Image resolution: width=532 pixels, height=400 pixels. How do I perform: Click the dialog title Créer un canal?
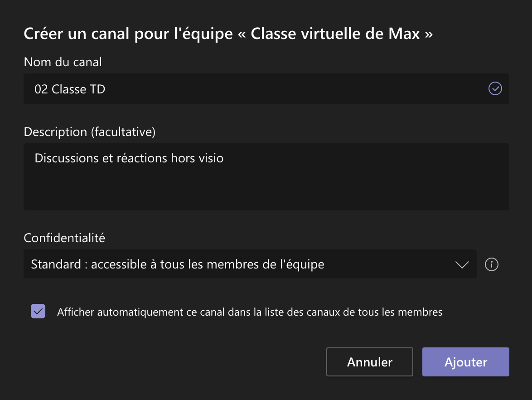[x=228, y=34]
